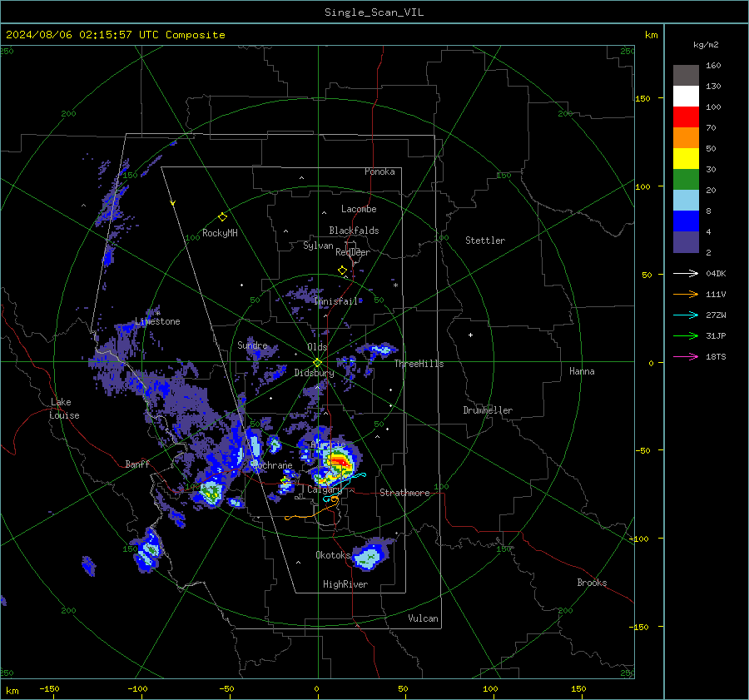The height and width of the screenshot is (700, 749).
Task: Click the Drumheller town label
Action: pyautogui.click(x=488, y=410)
